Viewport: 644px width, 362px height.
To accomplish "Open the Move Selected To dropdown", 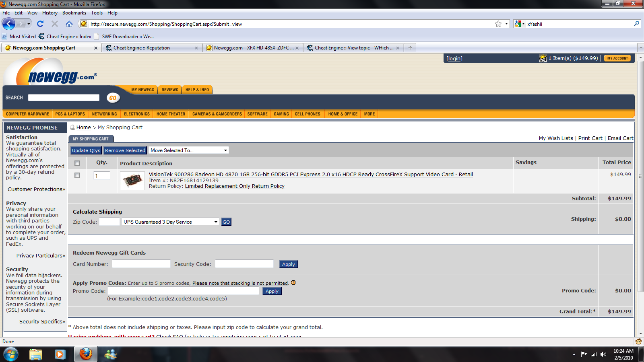I will (x=189, y=150).
